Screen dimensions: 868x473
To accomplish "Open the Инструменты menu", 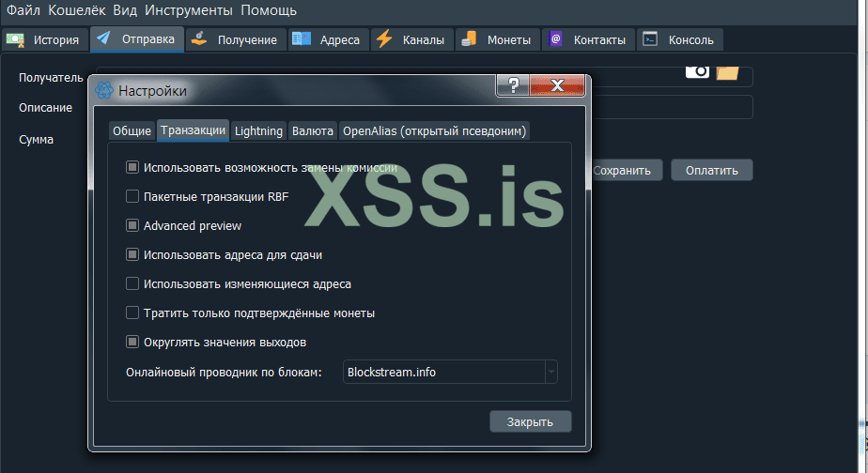I will coord(189,10).
